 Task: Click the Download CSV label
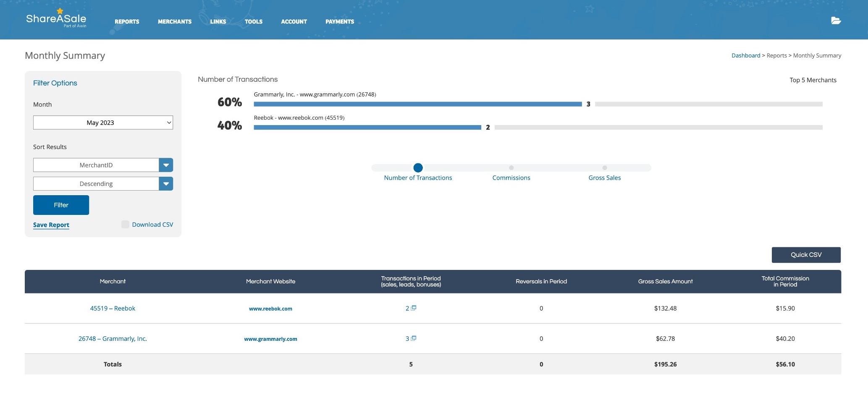(x=152, y=225)
